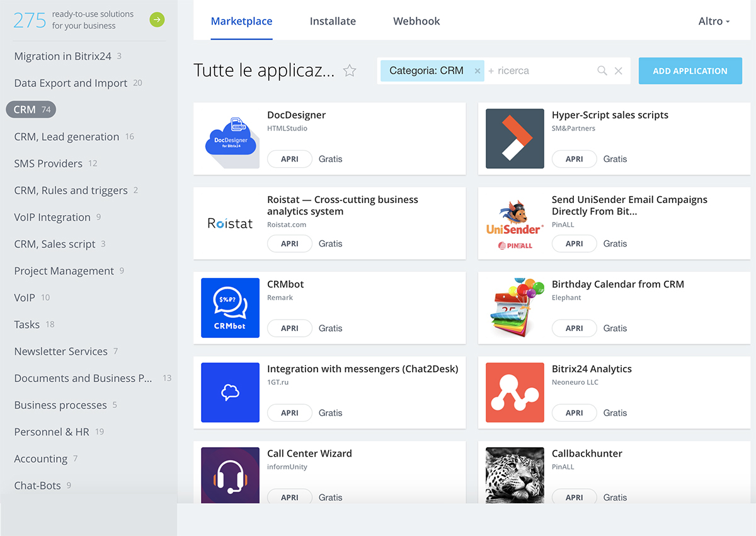Click the CRMbot app icon
756x536 pixels.
[231, 308]
